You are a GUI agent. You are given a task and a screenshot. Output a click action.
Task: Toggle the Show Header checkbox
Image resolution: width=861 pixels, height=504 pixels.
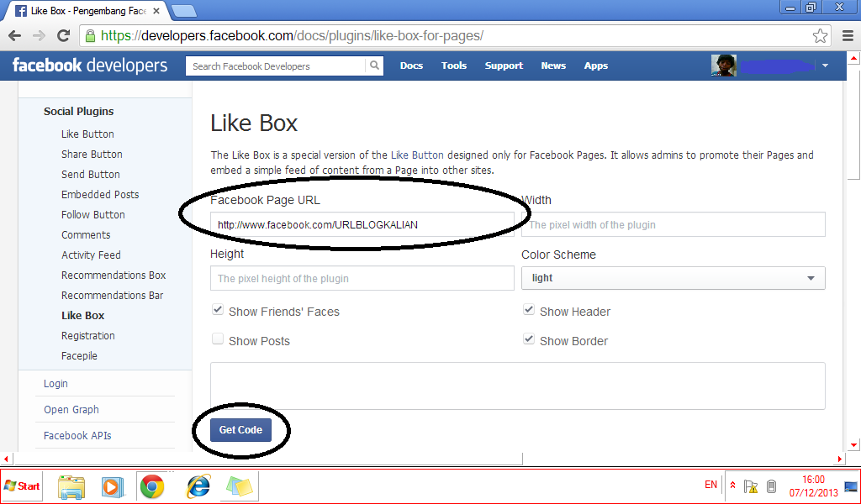pyautogui.click(x=529, y=310)
